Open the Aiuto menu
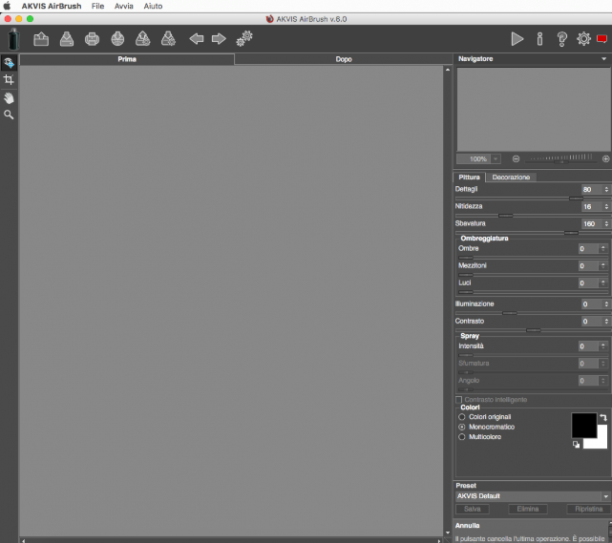This screenshot has width=612, height=543. (153, 6)
